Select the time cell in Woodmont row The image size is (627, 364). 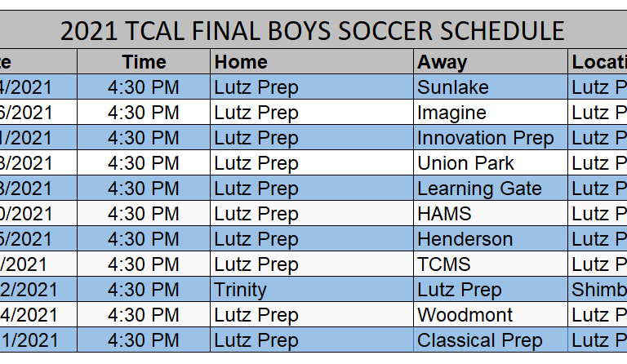click(144, 314)
